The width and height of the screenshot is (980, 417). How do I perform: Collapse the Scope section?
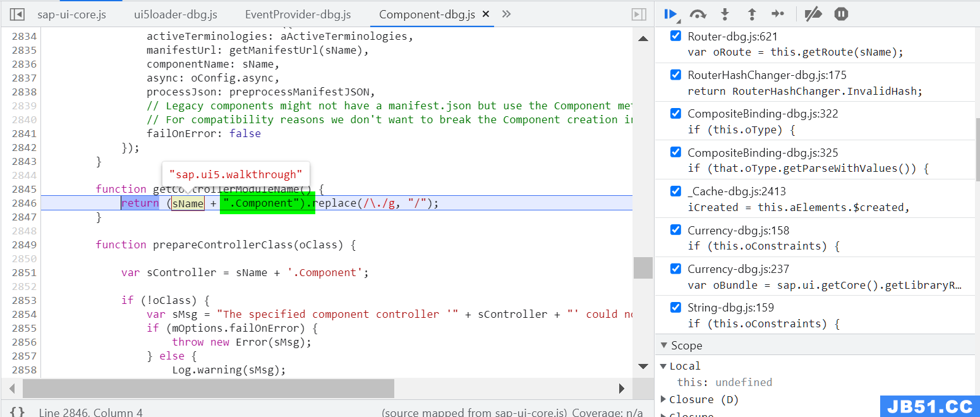(x=664, y=346)
